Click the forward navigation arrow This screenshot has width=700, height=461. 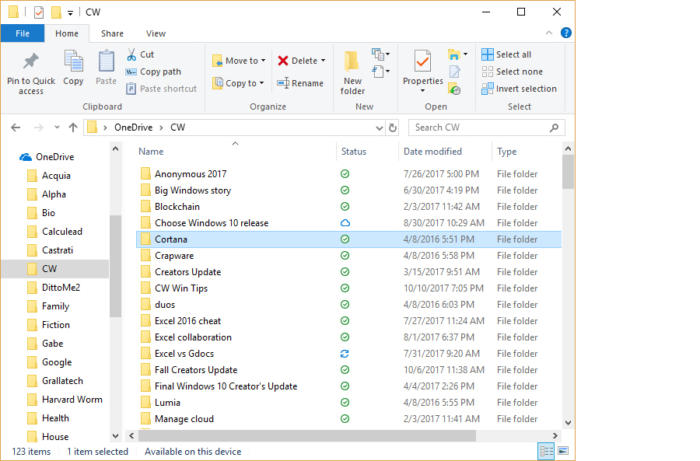tap(39, 128)
